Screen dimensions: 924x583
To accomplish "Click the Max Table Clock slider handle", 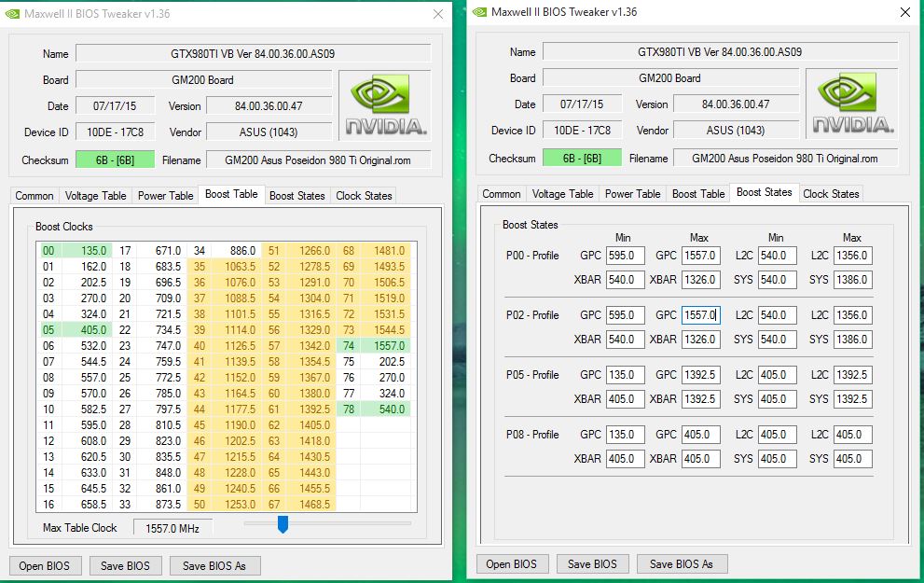I will click(283, 524).
